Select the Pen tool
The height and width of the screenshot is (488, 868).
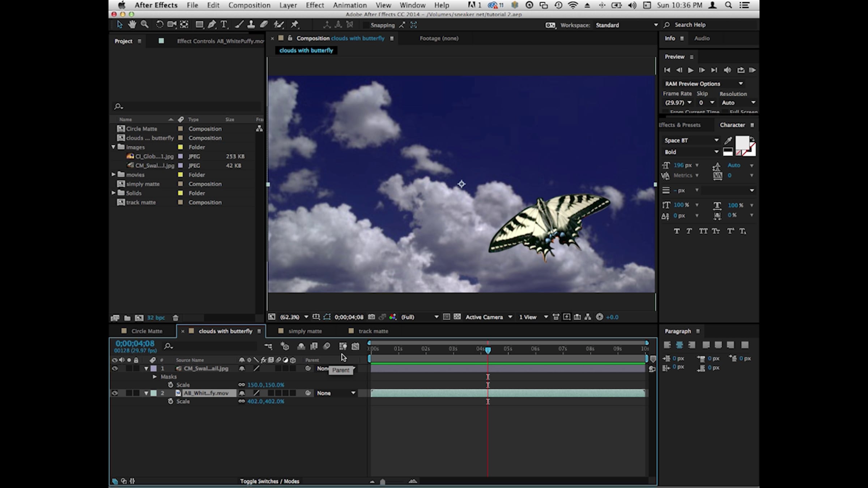click(x=212, y=25)
